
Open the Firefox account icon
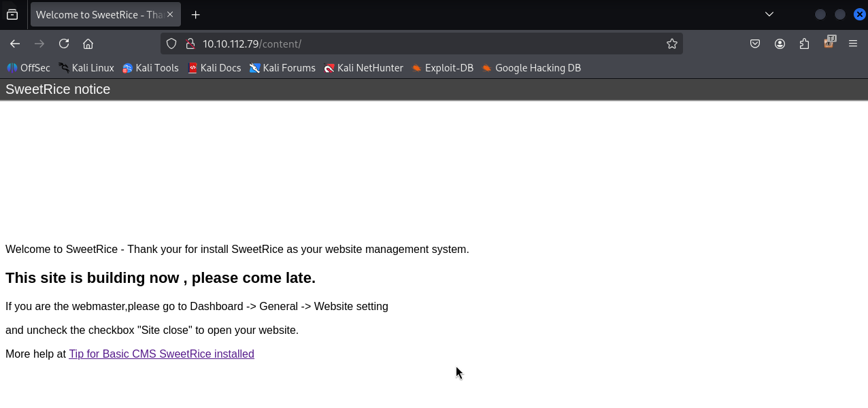[x=780, y=44]
